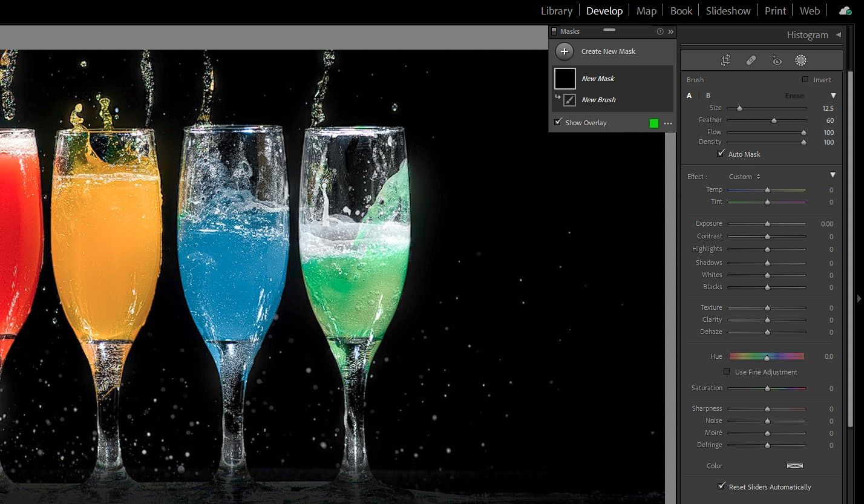The image size is (864, 504).
Task: Click the Masks panel toggle switch icon
Action: pyautogui.click(x=554, y=31)
